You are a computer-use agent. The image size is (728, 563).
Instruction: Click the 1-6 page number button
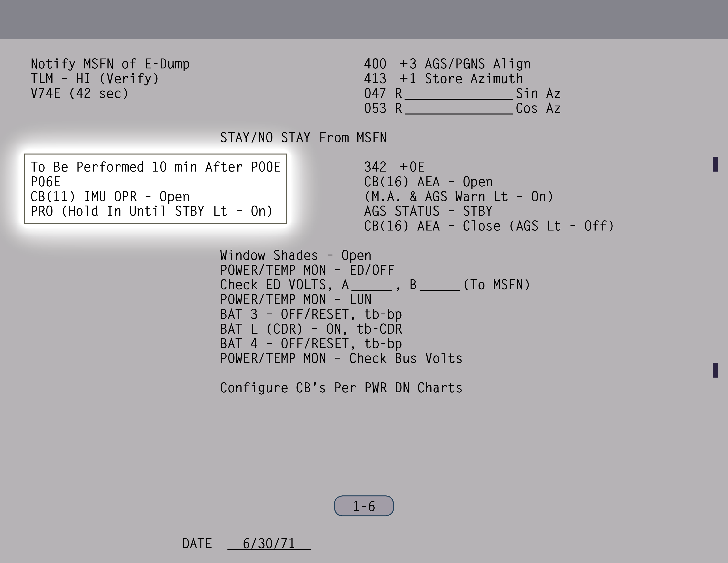pyautogui.click(x=364, y=506)
